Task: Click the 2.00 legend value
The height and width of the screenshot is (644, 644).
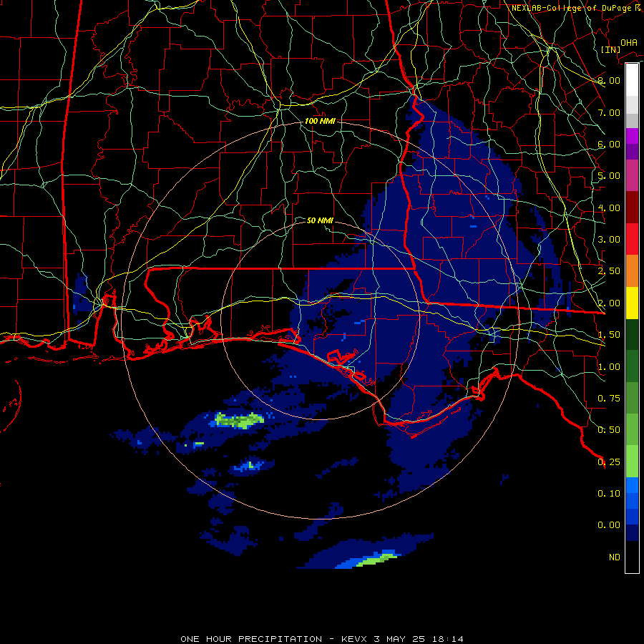Action: 609,303
